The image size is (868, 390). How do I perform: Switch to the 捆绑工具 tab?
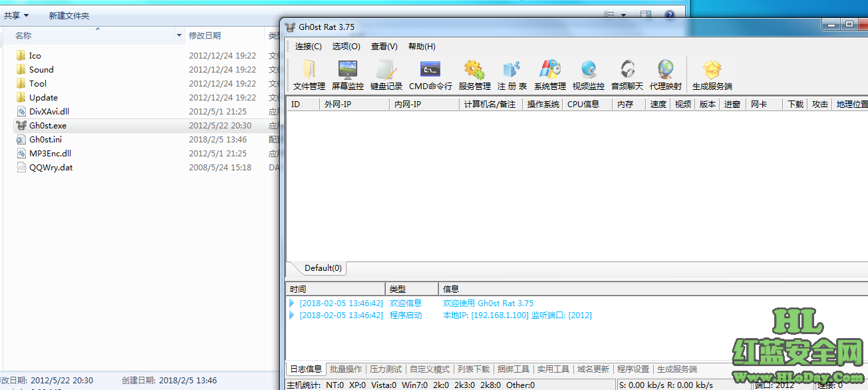[x=513, y=369]
